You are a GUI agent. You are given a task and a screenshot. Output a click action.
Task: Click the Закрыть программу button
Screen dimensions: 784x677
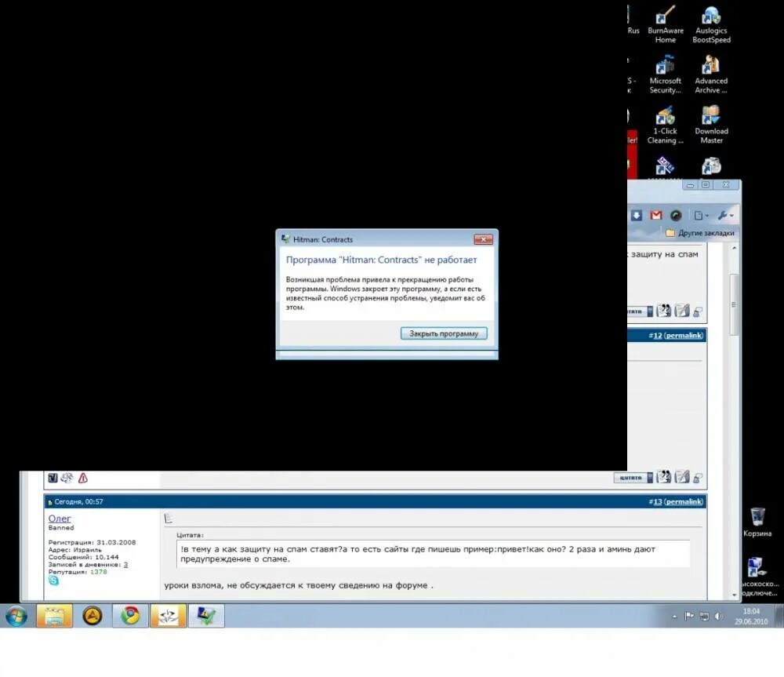444,333
